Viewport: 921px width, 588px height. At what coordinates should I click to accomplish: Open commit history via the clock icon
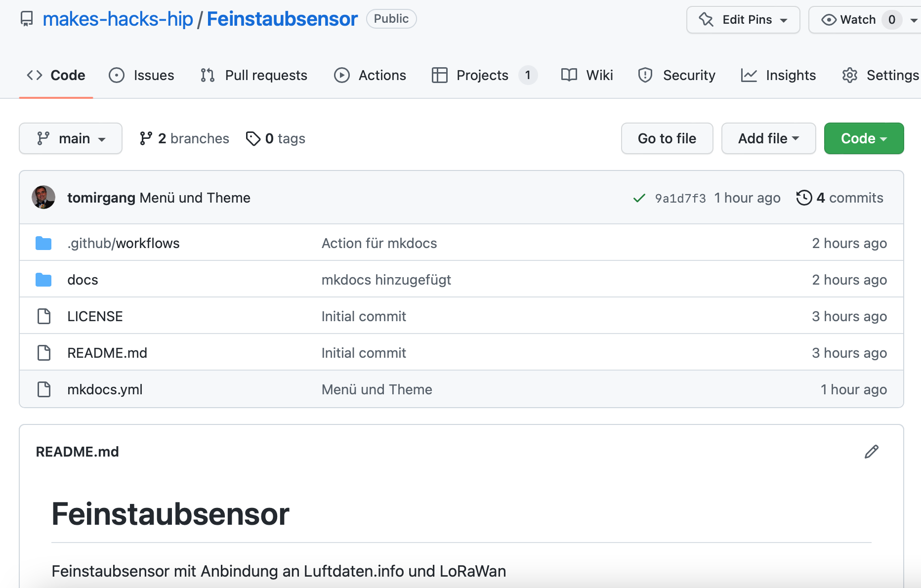pos(804,198)
